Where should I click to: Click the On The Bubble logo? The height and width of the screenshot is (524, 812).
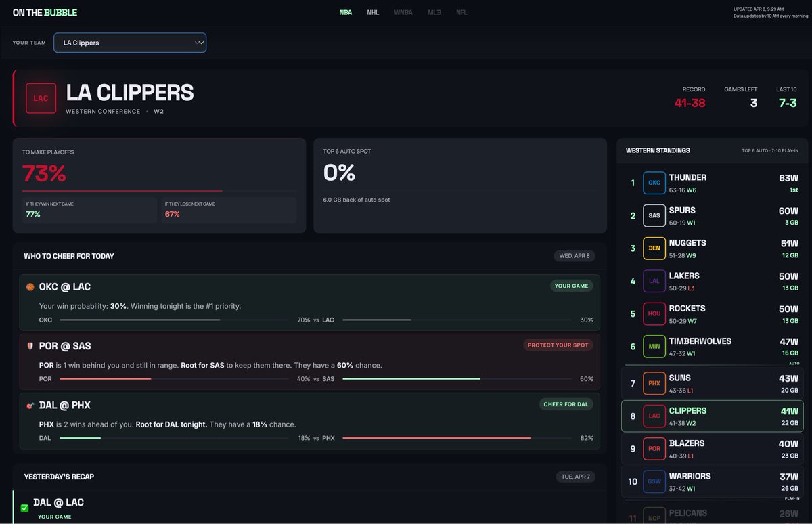tap(45, 12)
